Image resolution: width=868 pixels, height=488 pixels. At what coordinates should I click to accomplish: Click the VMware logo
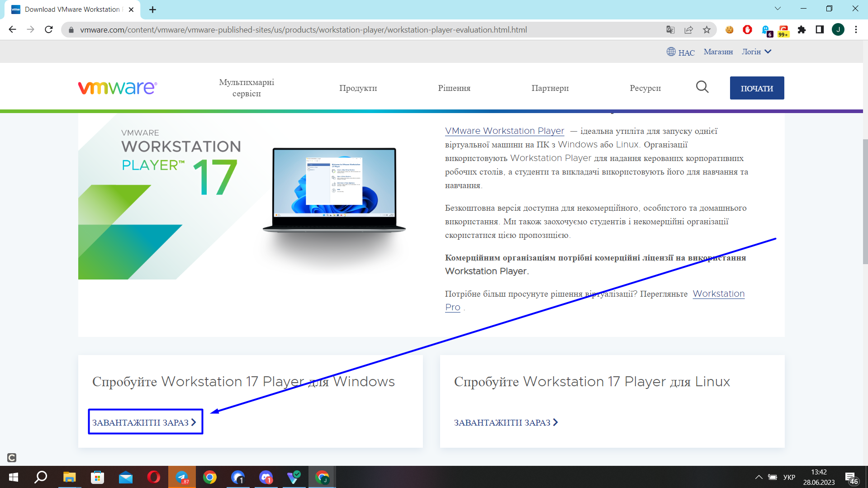click(x=118, y=88)
